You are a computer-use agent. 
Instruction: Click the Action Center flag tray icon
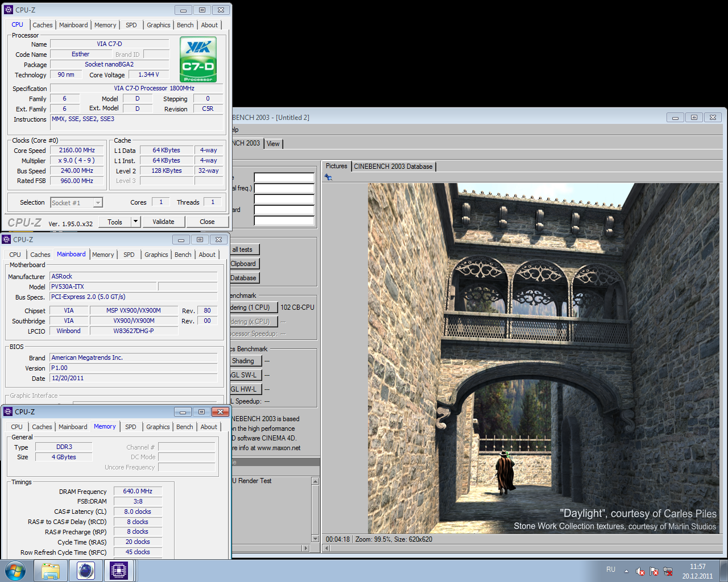click(x=654, y=571)
